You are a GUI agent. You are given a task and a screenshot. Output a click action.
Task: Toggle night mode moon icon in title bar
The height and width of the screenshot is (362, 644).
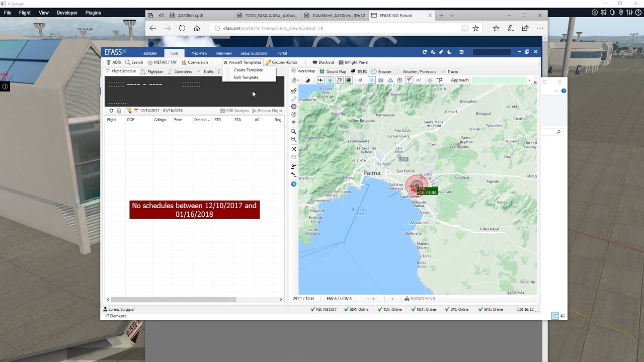point(449,52)
